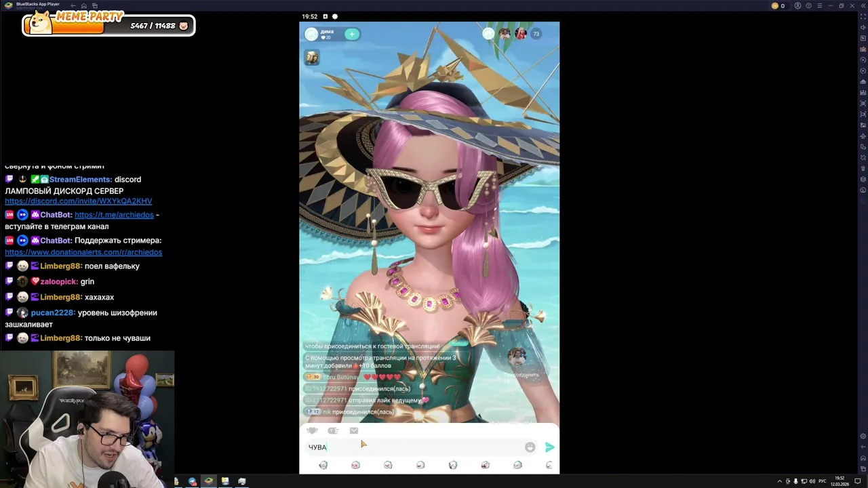Pick the fourth sticker in the row
The width and height of the screenshot is (868, 488).
click(x=420, y=465)
